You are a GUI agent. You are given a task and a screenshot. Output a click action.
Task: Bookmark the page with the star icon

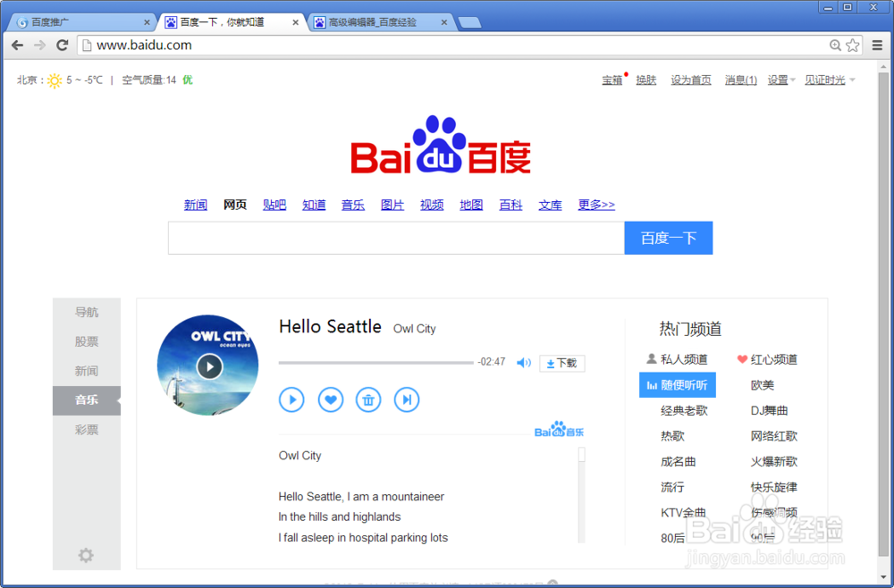853,46
